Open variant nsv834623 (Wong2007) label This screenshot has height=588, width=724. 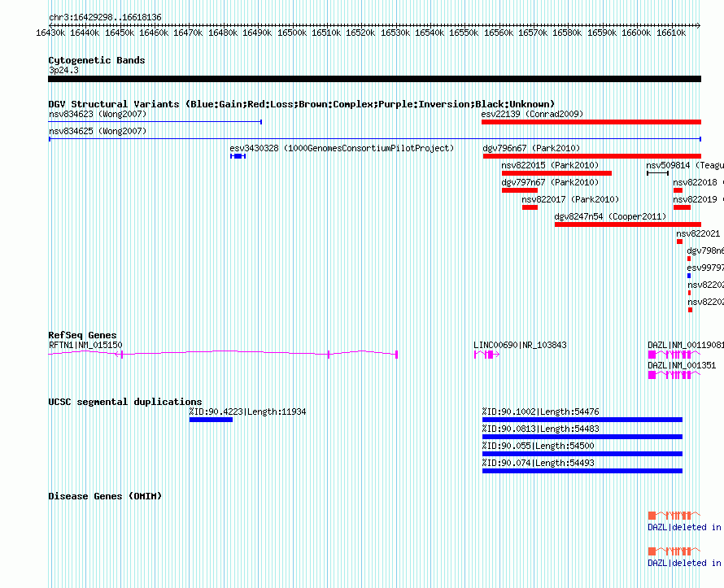98,114
